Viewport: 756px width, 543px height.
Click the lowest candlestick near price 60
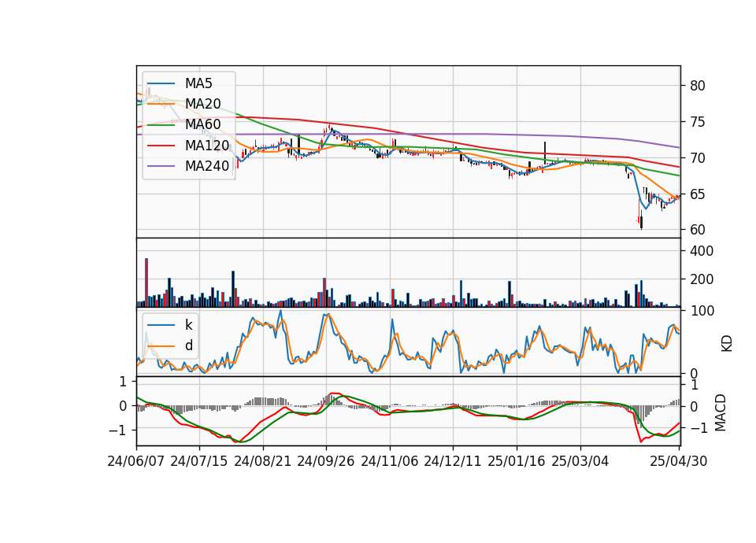pos(641,220)
